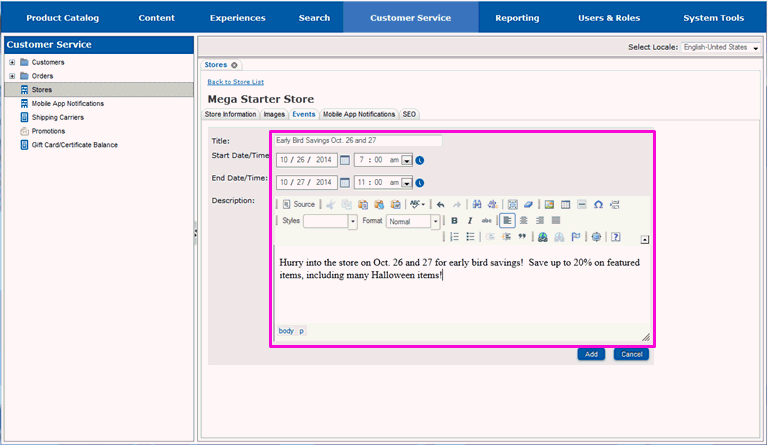Open the Styles dropdown
This screenshot has height=445, width=768.
330,221
